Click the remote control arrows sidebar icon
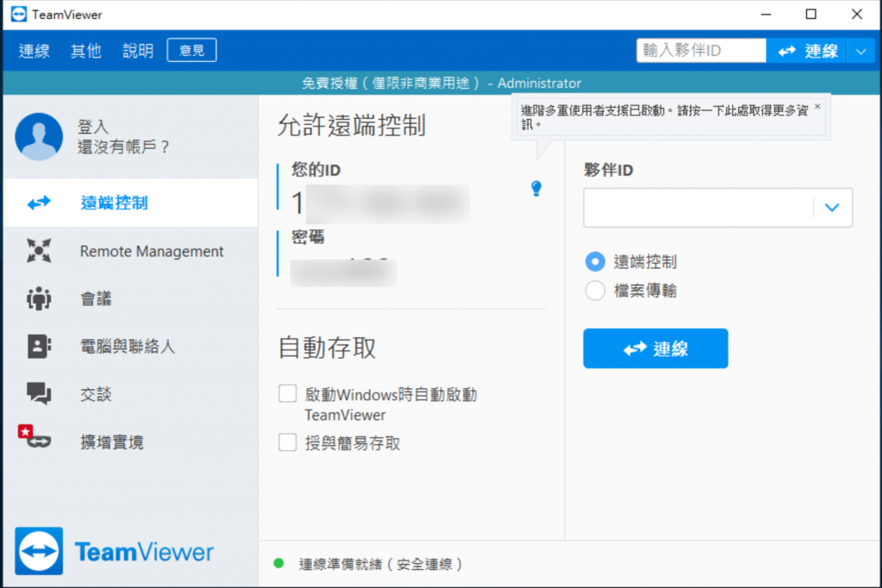 coord(39,202)
